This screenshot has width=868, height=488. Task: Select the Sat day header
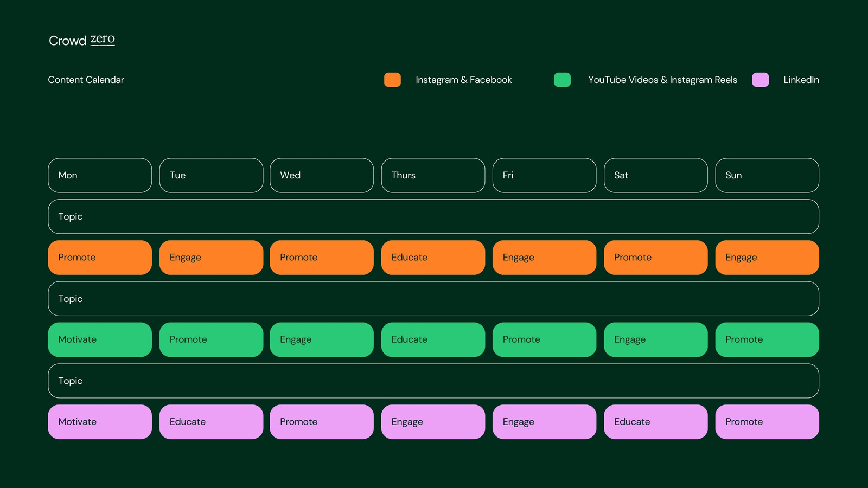pyautogui.click(x=656, y=175)
